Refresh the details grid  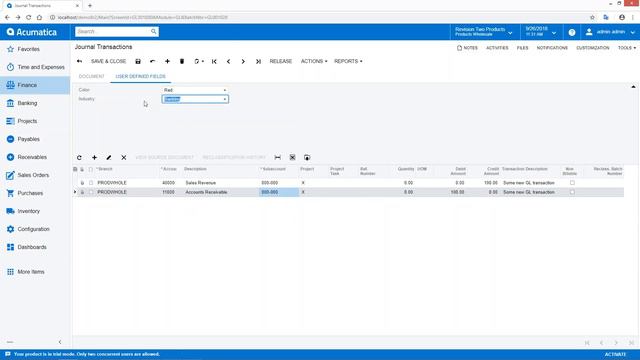tap(79, 158)
